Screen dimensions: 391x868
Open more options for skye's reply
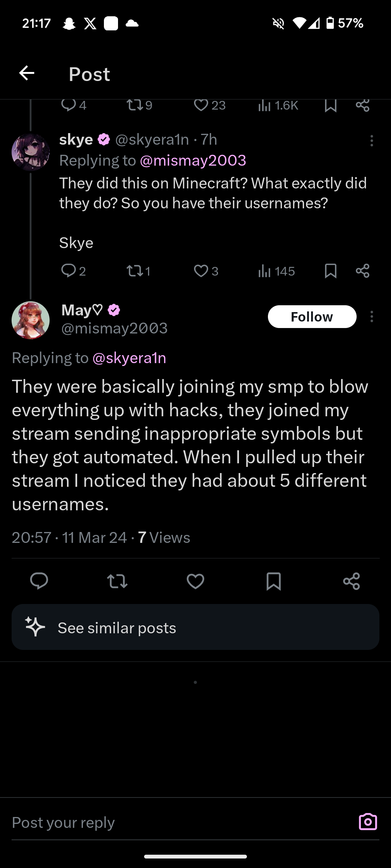(371, 141)
